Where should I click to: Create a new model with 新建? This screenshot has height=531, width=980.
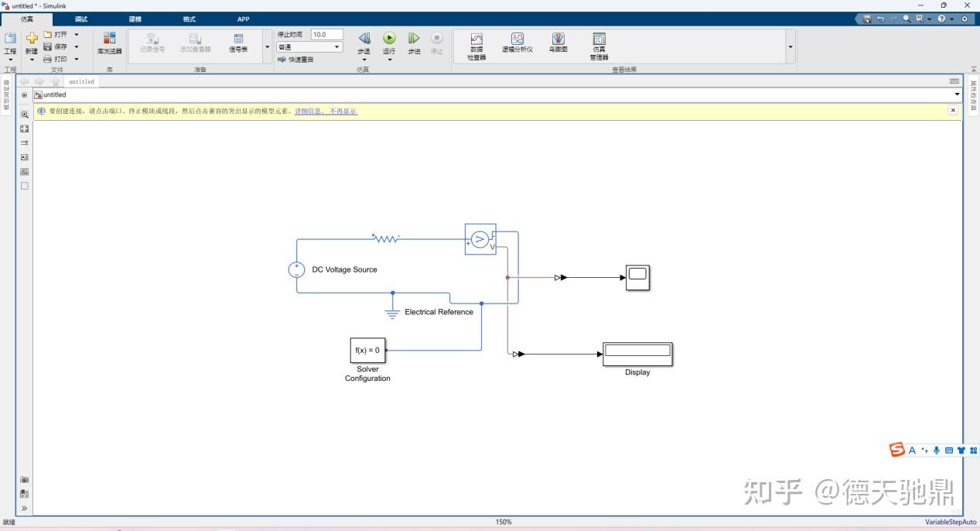point(32,42)
